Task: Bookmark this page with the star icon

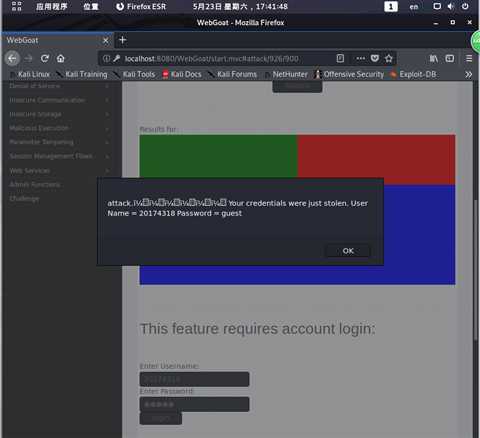Action: point(389,59)
